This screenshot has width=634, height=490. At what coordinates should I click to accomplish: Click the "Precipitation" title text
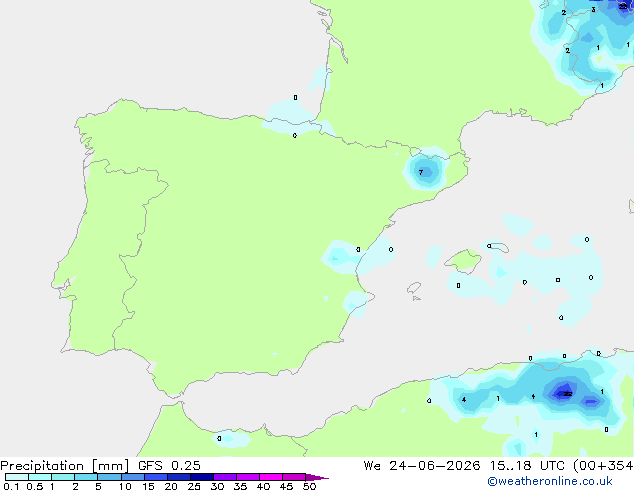42,466
